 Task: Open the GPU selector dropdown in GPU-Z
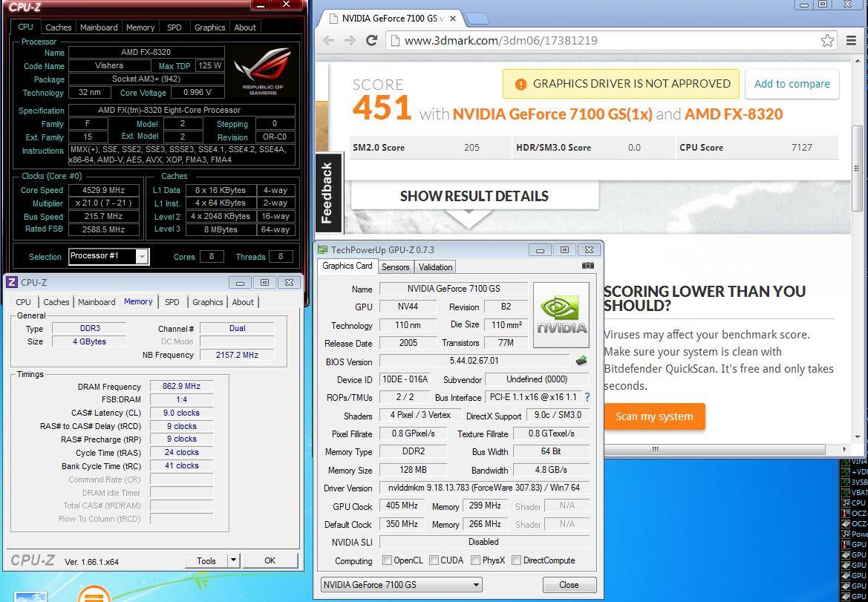pyautogui.click(x=402, y=584)
